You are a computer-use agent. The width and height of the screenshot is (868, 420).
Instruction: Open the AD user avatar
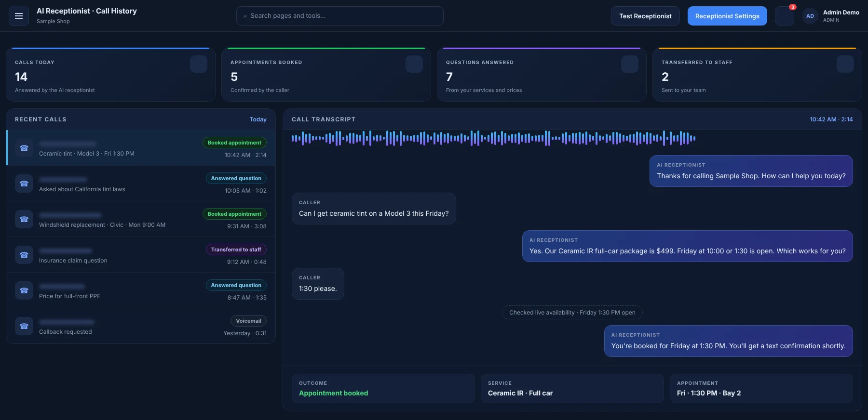810,16
